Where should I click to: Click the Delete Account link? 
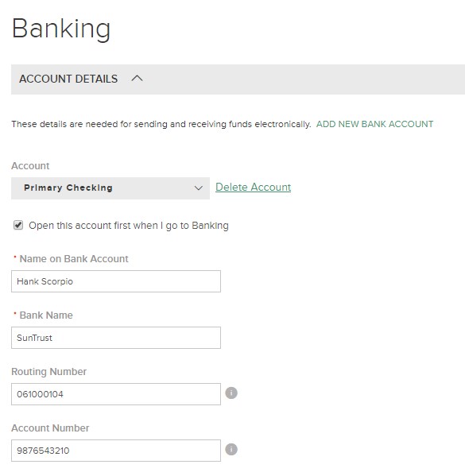pyautogui.click(x=254, y=187)
